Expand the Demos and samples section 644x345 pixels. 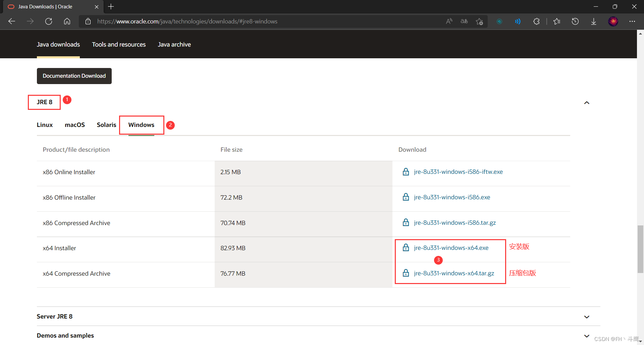(x=587, y=336)
